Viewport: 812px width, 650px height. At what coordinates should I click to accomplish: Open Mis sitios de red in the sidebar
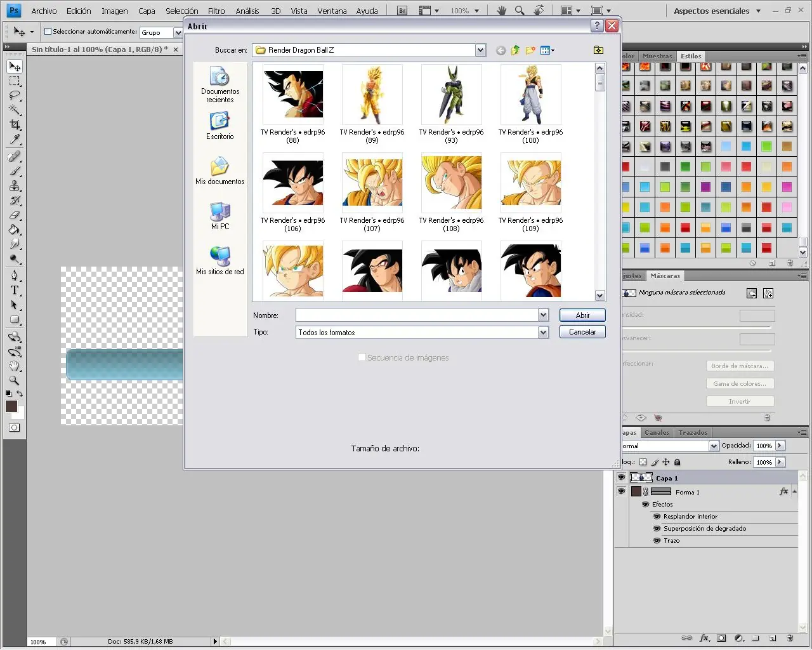[x=219, y=261]
